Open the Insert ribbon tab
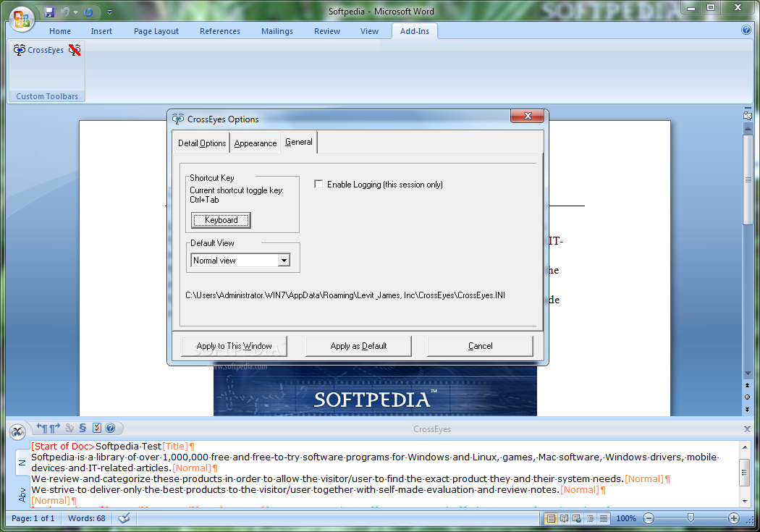Screen dimensions: 760x532 (x=101, y=31)
